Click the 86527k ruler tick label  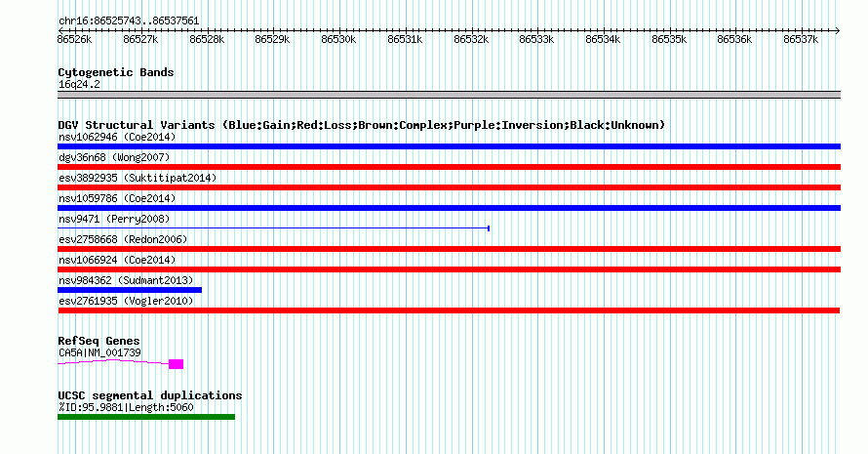(140, 39)
